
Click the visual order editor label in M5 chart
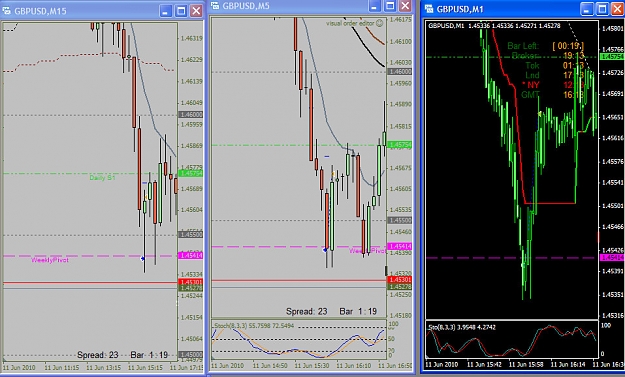point(350,24)
